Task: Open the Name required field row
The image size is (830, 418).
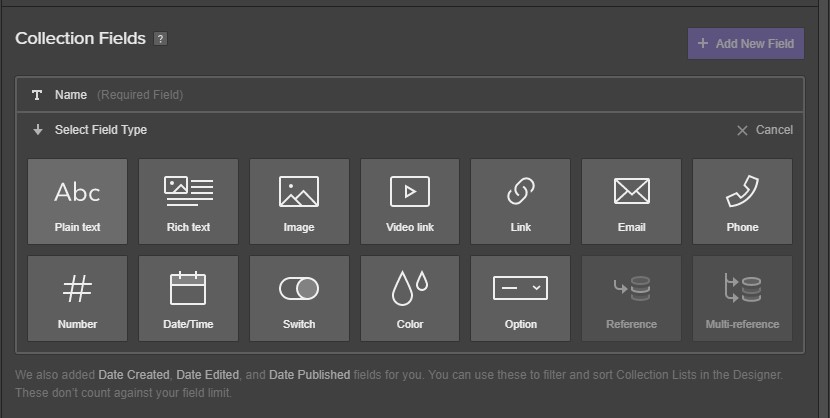Action: (x=410, y=95)
